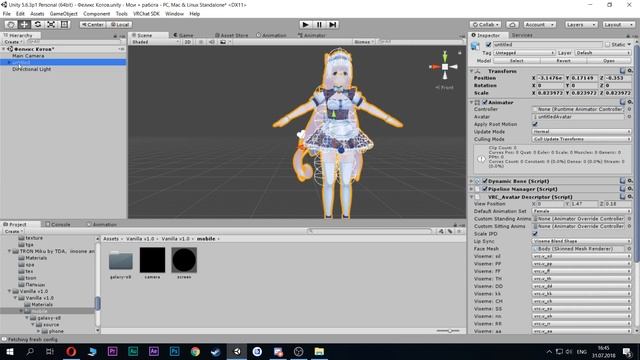Image resolution: width=640 pixels, height=360 pixels.
Task: Select the Move tool
Action: pyautogui.click(x=24, y=24)
